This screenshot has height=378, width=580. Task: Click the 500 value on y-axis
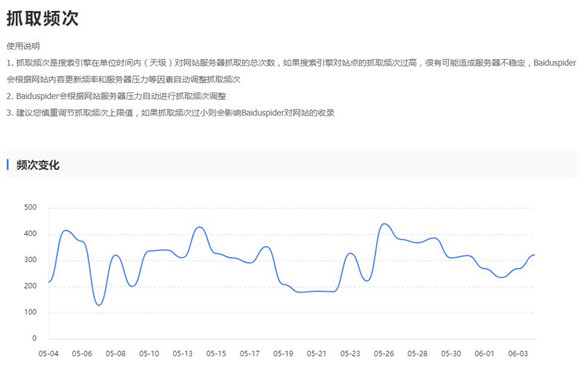30,207
